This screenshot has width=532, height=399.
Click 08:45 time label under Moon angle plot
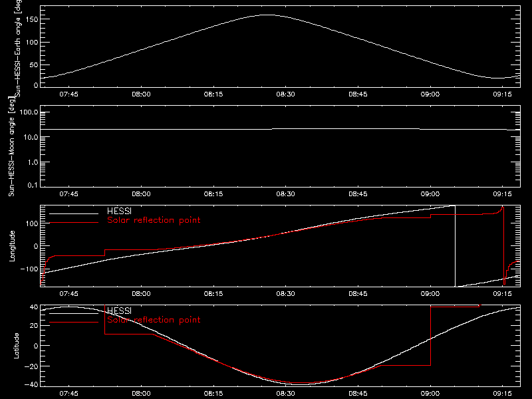(x=358, y=194)
